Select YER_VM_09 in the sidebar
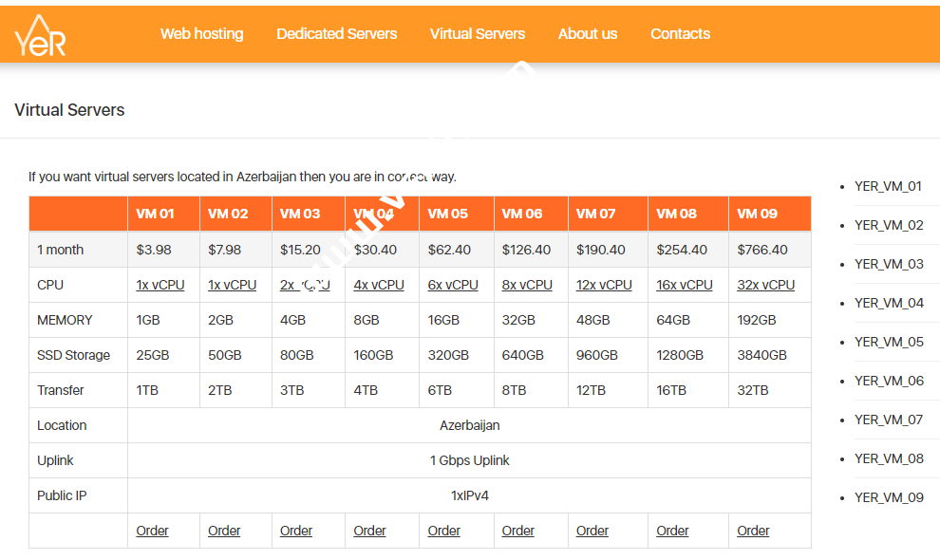This screenshot has width=940, height=560. 889,497
